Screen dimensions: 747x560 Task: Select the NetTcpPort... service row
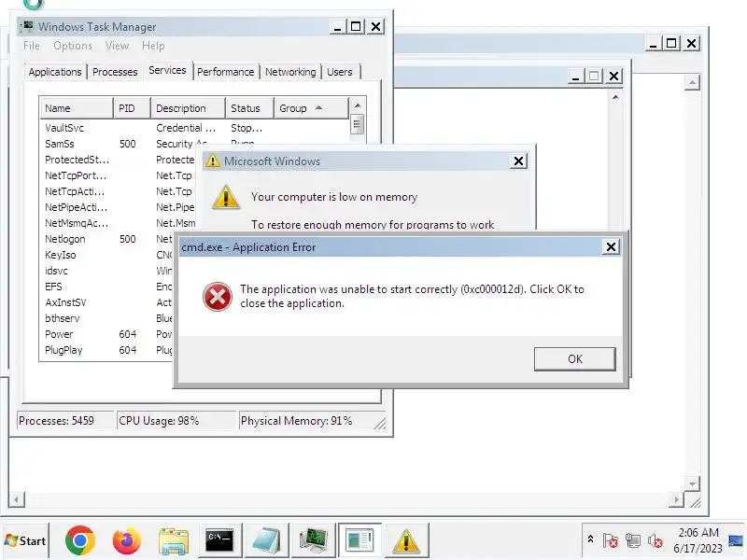[x=120, y=175]
